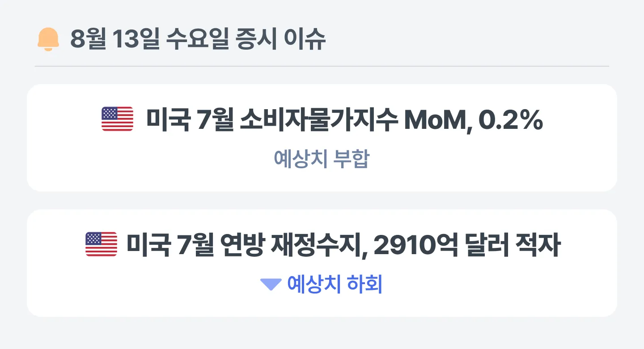The image size is (644, 349).
Task: Open the header title 8월 13일 수요일 증시 이슈
Action: coord(198,40)
